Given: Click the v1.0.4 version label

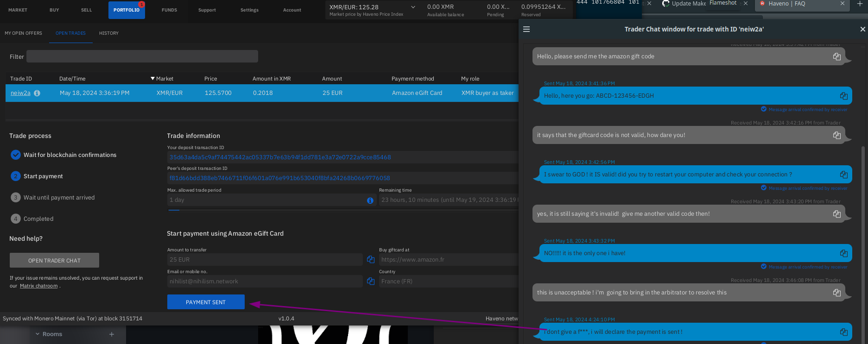Looking at the screenshot, I should [x=286, y=319].
